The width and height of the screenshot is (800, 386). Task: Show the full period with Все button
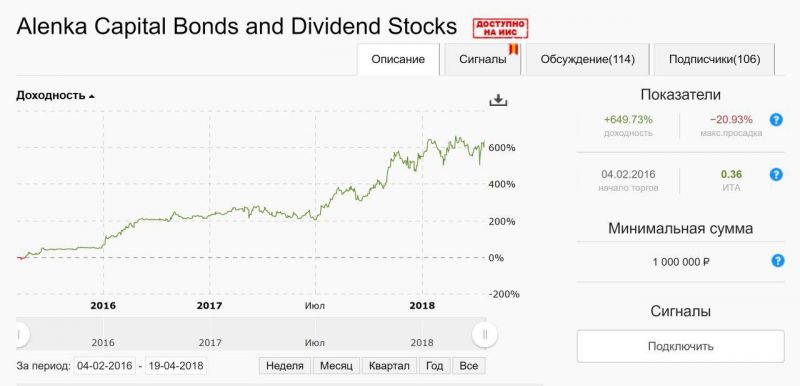[469, 366]
